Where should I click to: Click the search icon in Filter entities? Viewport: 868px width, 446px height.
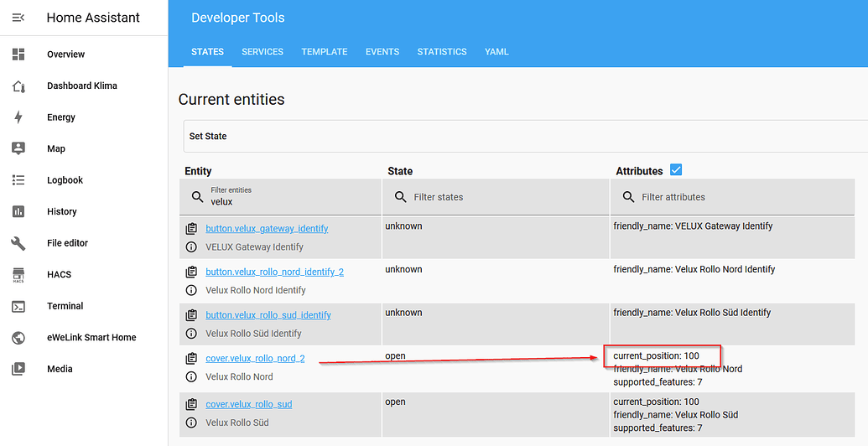pyautogui.click(x=198, y=196)
